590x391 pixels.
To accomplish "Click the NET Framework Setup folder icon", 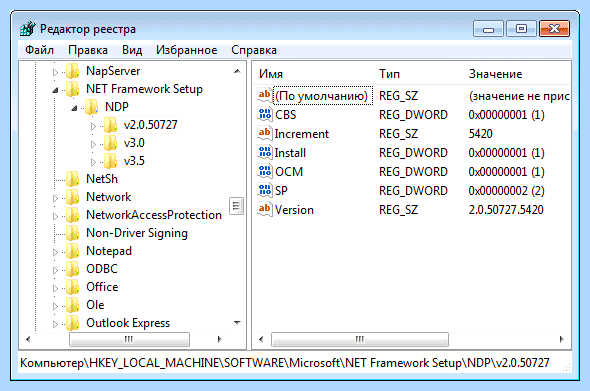I will pos(72,89).
